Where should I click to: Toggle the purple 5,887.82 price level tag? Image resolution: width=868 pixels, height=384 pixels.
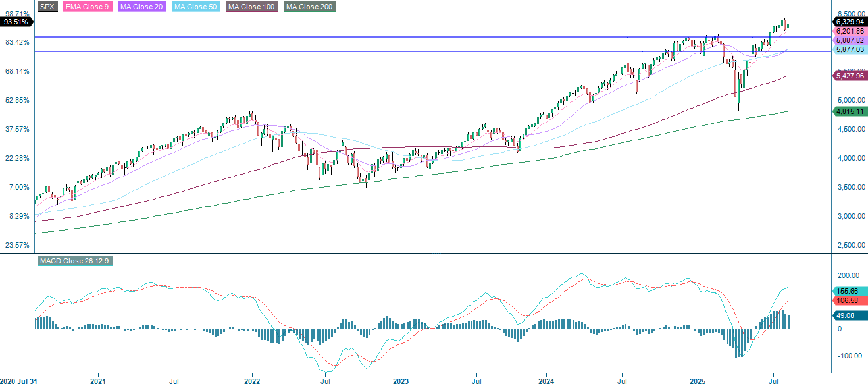pyautogui.click(x=850, y=40)
